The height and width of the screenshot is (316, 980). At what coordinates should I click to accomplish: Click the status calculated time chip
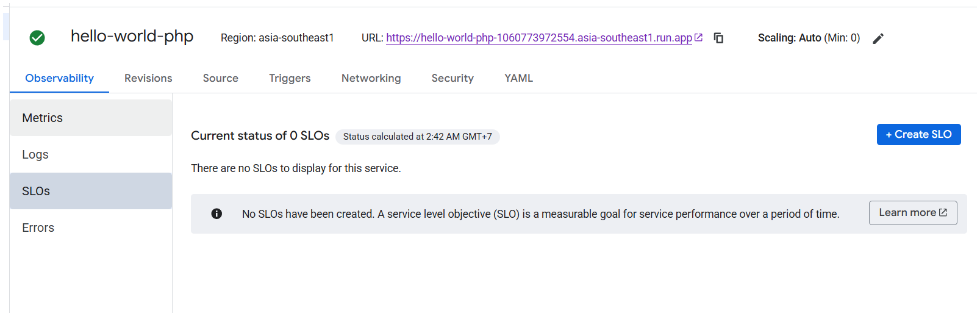coord(418,137)
